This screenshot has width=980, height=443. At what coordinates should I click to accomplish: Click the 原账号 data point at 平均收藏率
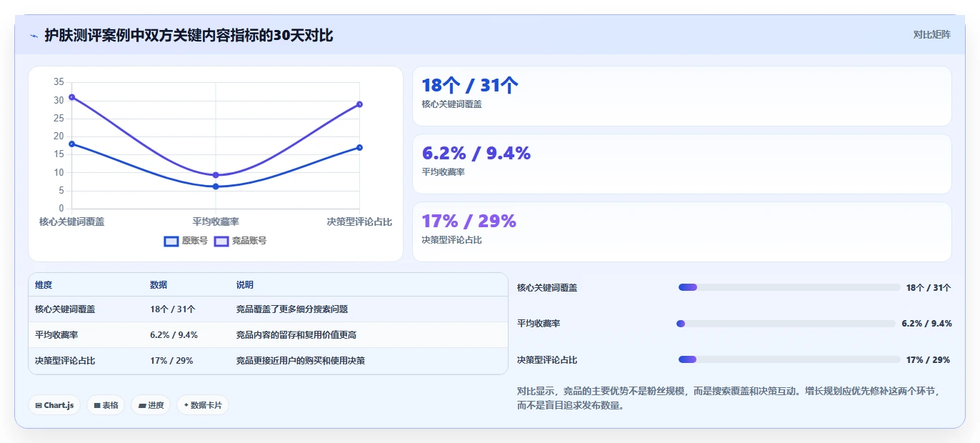pos(216,186)
